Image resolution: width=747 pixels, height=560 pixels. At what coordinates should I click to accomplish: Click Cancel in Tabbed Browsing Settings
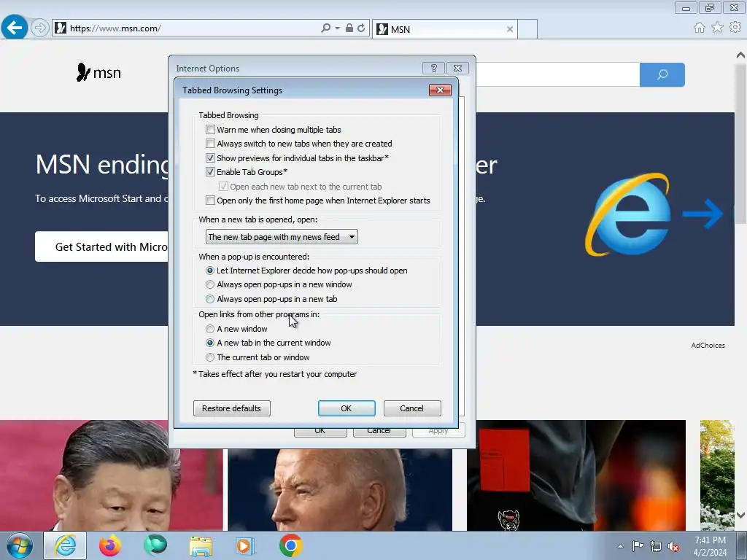412,408
